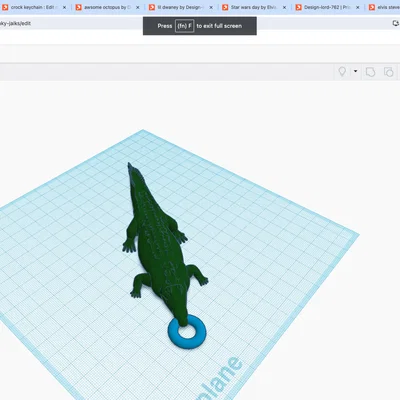This screenshot has width=400, height=400.
Task: Switch to the crock keychain browser tab
Action: [33, 7]
